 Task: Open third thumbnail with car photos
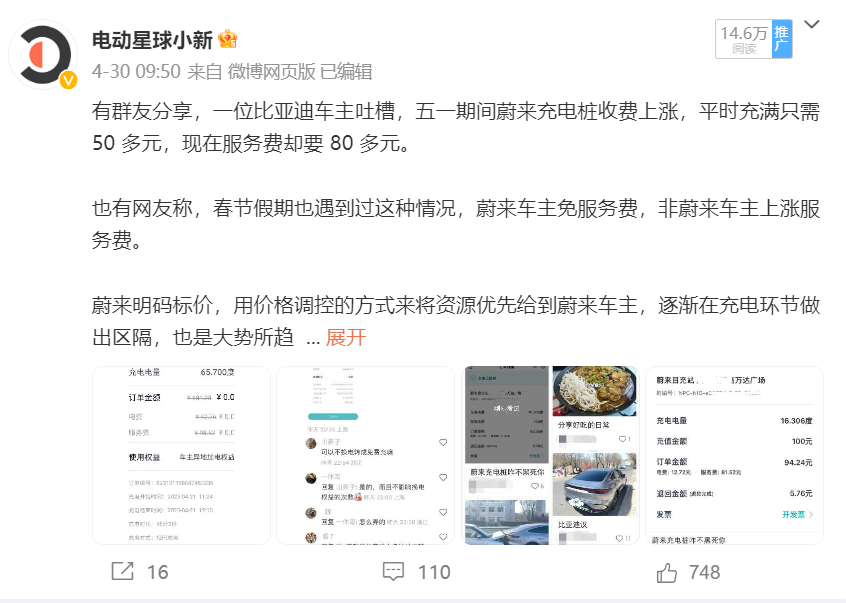pos(551,456)
